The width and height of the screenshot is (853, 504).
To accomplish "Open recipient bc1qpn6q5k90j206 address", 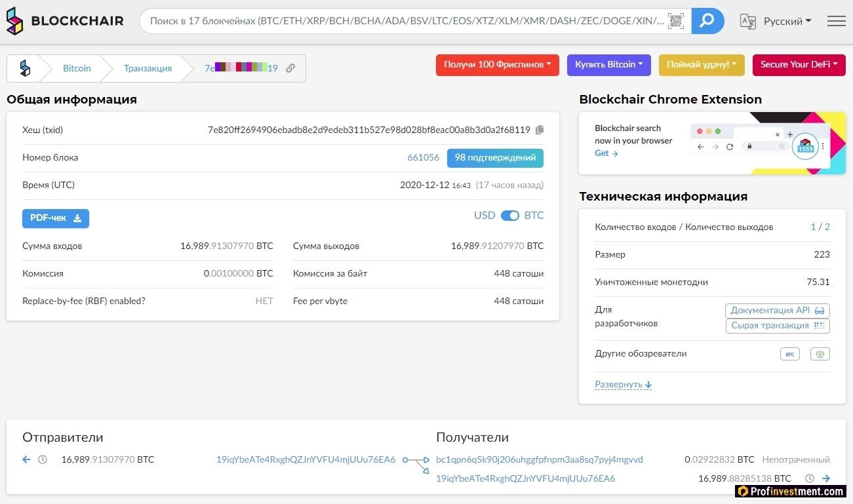I will click(540, 459).
